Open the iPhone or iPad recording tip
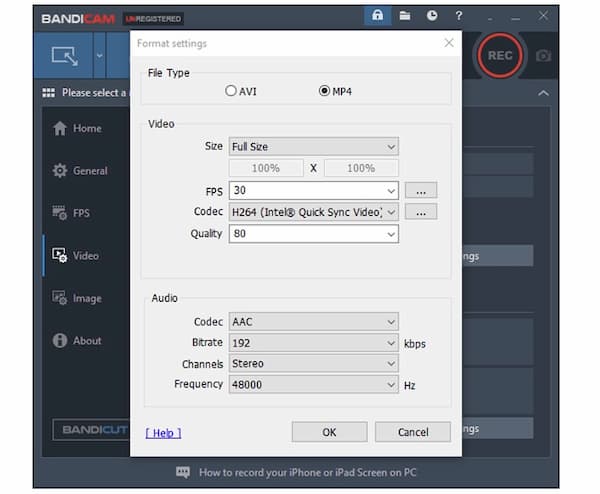The width and height of the screenshot is (600, 494). pos(308,473)
